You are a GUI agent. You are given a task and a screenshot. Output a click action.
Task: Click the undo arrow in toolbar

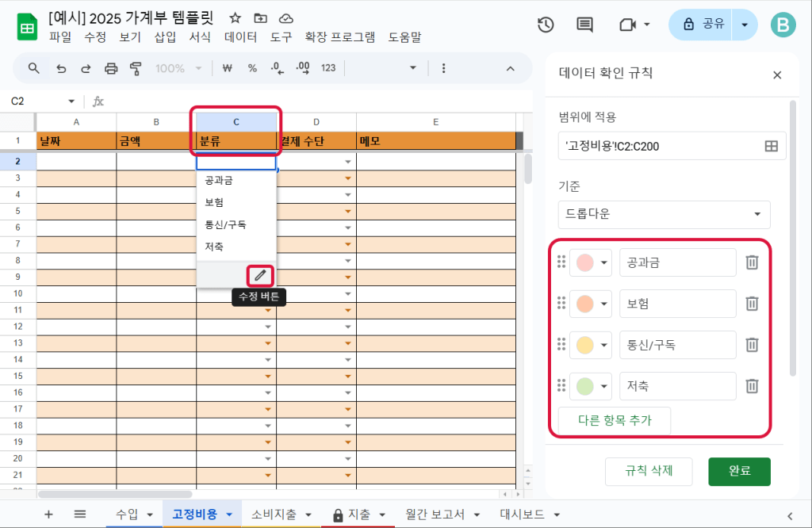coord(61,68)
